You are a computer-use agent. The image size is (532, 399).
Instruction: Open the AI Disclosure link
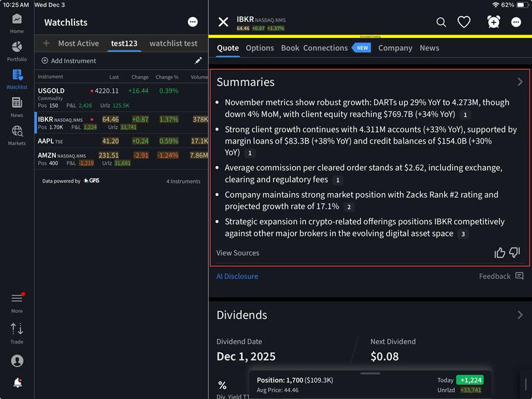coord(237,276)
